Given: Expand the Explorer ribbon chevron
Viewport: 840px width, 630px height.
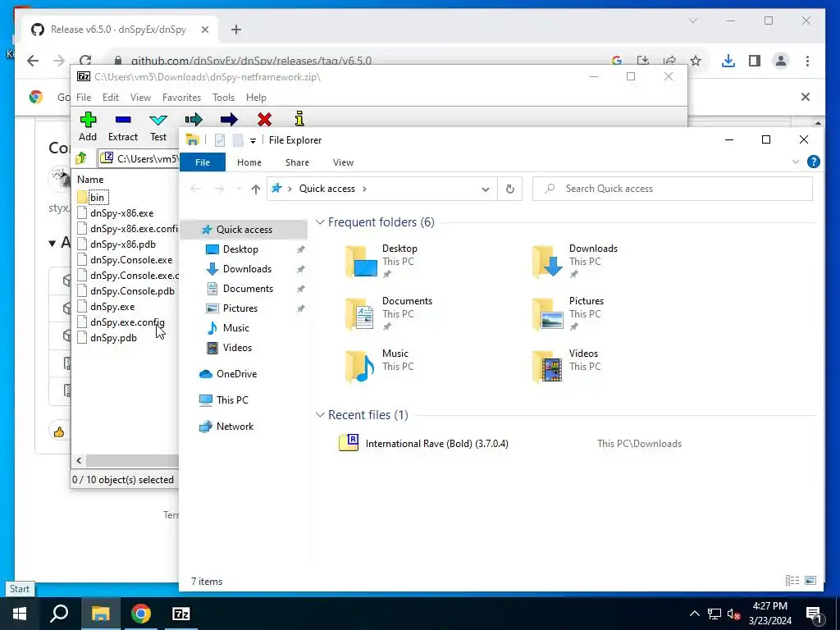Looking at the screenshot, I should (796, 162).
